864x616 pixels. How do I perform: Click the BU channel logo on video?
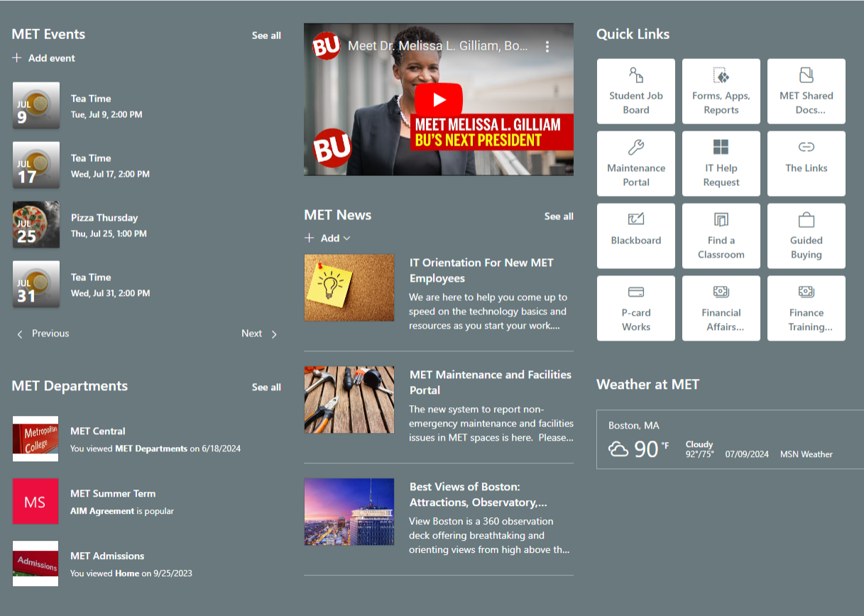click(326, 46)
